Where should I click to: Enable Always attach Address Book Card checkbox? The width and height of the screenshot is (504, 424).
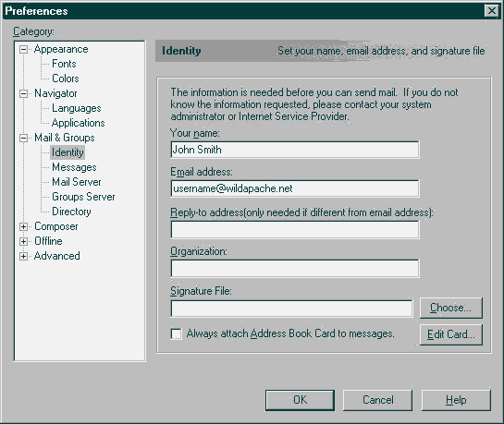coord(176,333)
